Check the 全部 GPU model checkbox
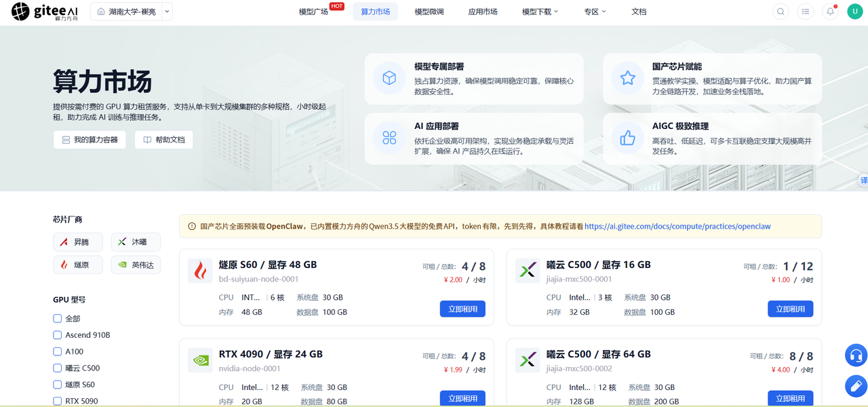 click(57, 319)
